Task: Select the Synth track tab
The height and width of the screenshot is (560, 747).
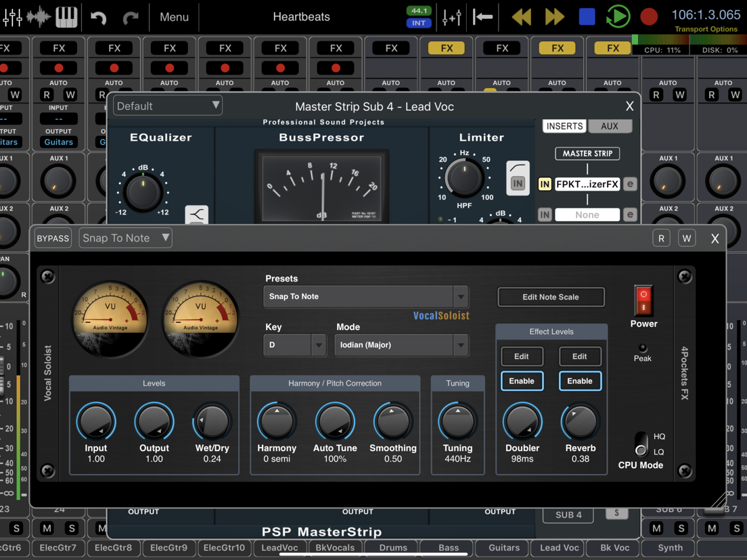Action: (x=670, y=548)
